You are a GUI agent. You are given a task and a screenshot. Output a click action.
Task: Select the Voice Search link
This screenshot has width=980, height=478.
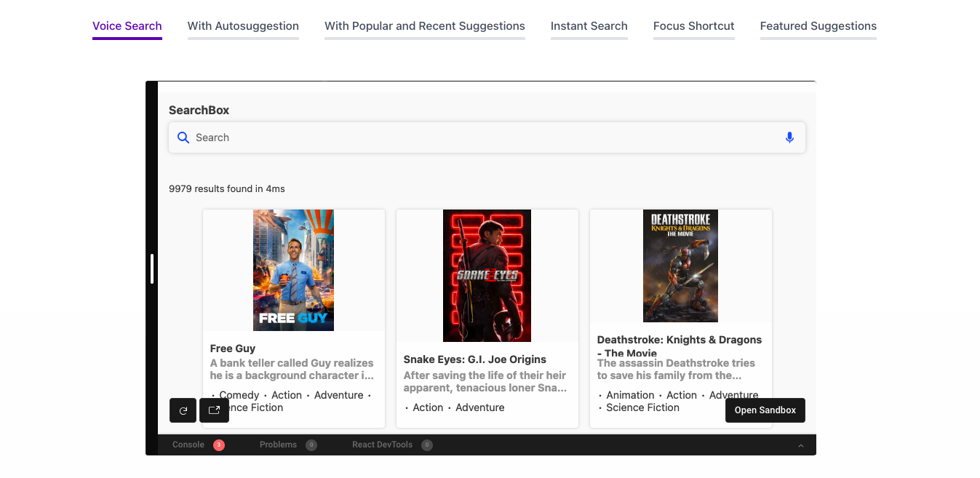127,25
